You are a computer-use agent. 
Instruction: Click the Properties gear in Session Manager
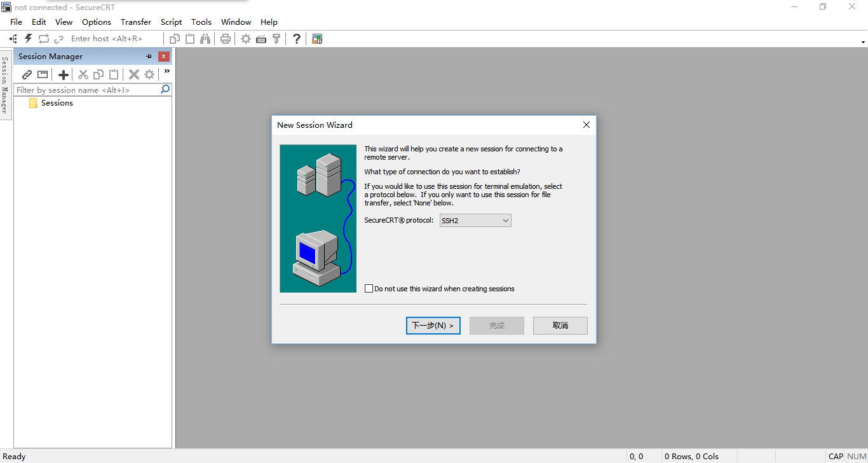click(x=149, y=74)
